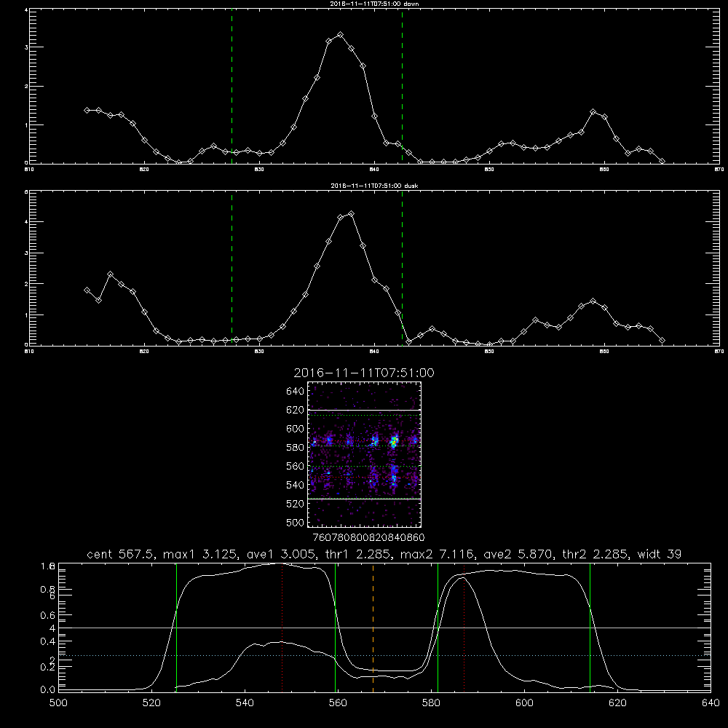Viewport: 728px width, 728px height.
Task: Click the '0.6' label on the bottom plot y-axis
Action: 48,615
